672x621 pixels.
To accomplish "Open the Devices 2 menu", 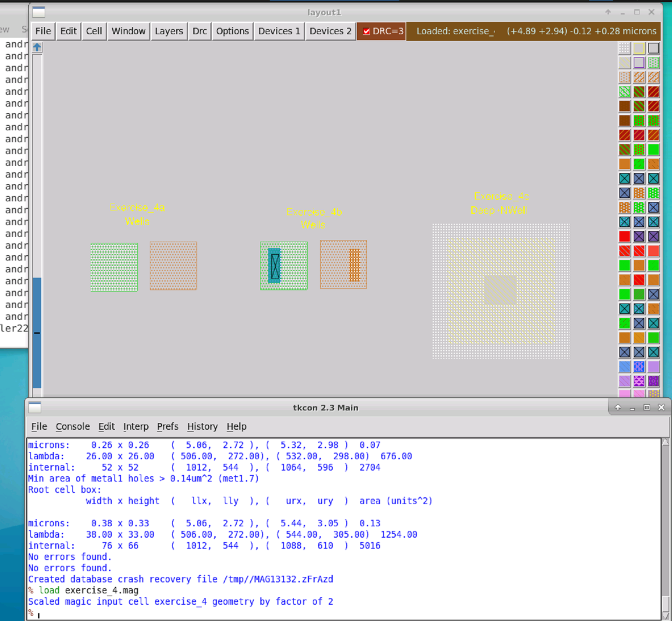I will (331, 31).
